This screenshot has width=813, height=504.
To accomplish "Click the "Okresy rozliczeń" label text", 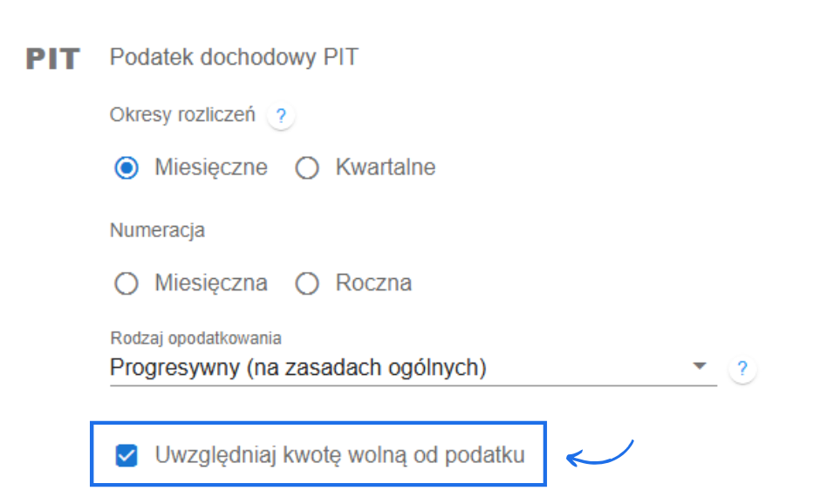I will pos(183,114).
